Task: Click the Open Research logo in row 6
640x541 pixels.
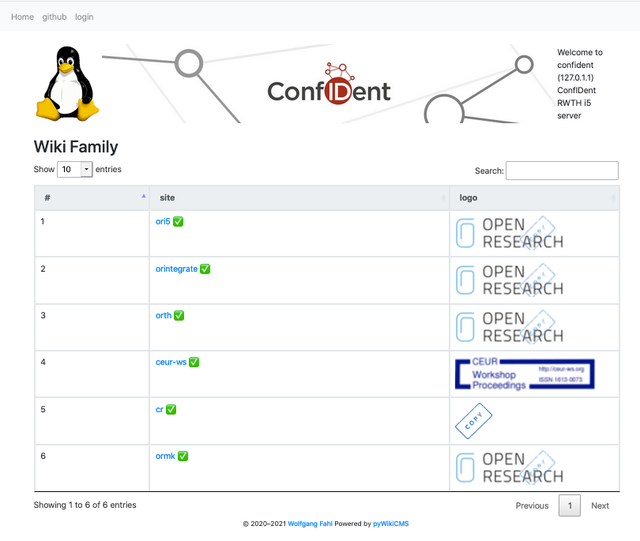Action: tap(509, 468)
